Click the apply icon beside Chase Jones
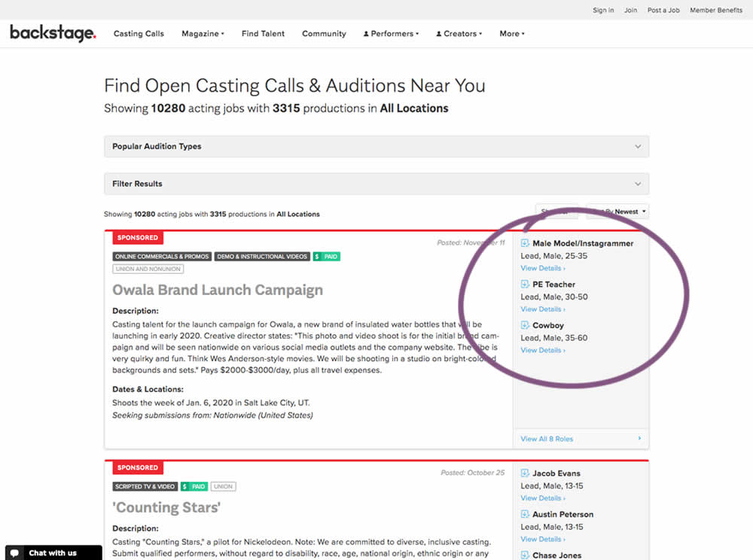Viewport: 753px width, 560px height. point(525,555)
